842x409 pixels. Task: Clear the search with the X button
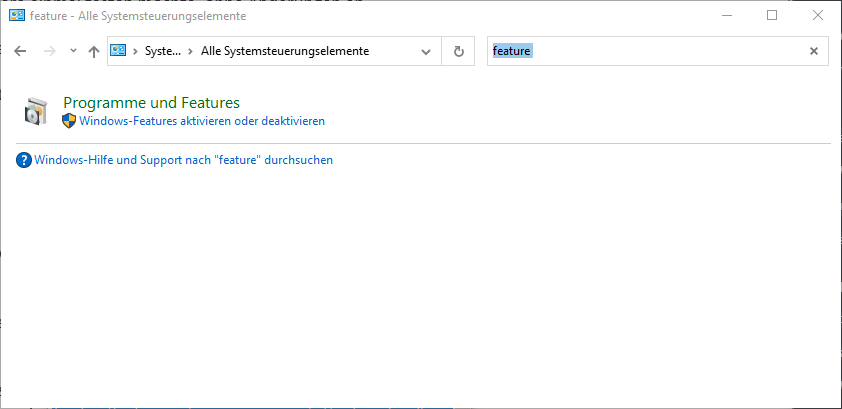814,52
